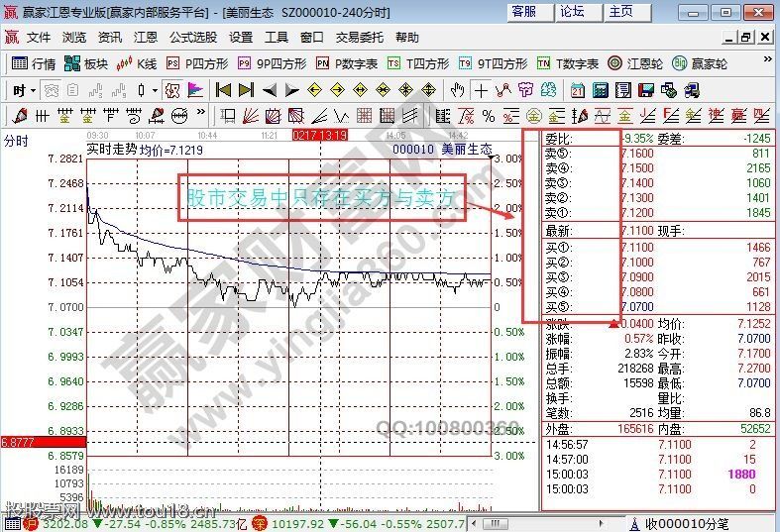Expand the drawing toolbar overflow chevron

[201, 112]
